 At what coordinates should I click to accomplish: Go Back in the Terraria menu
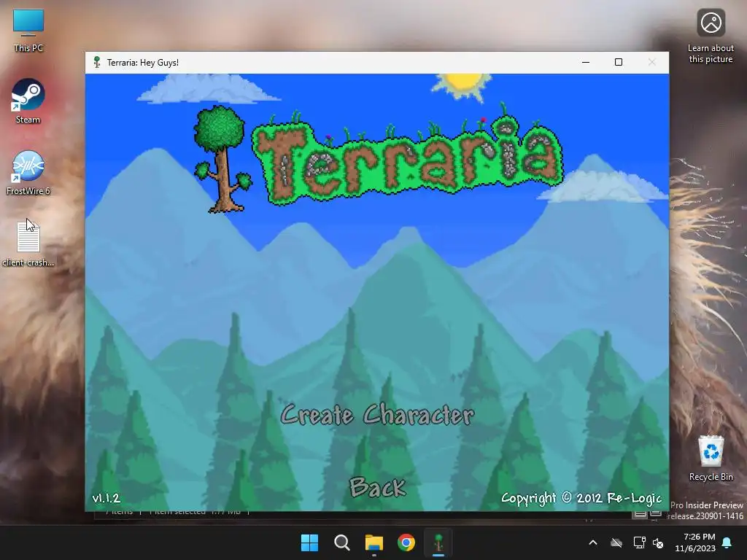(378, 487)
